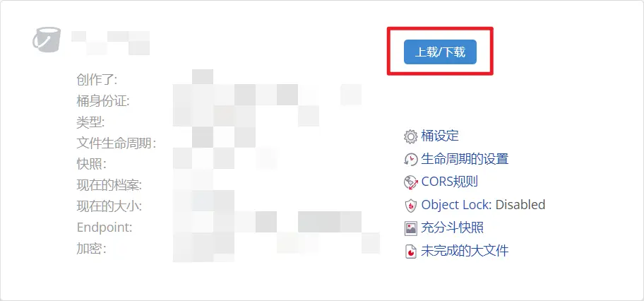The height and width of the screenshot is (301, 644).
Task: Click the 桶身份证 field label
Action: pos(102,101)
